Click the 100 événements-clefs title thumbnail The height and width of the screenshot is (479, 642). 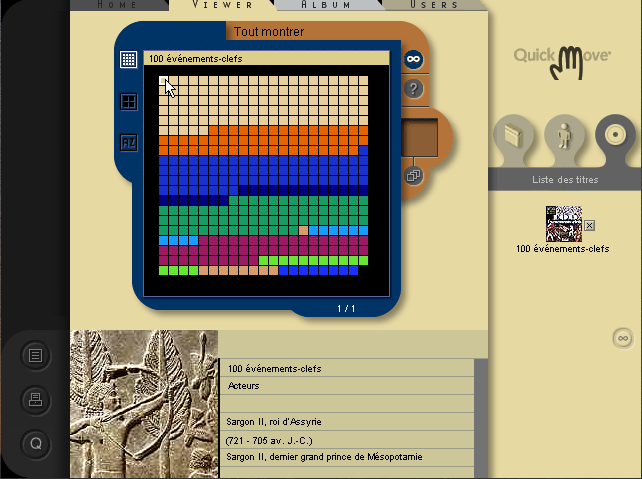563,223
